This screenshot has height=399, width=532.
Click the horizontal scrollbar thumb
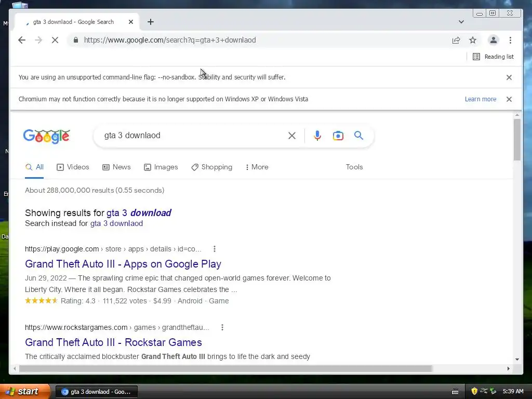(x=225, y=368)
